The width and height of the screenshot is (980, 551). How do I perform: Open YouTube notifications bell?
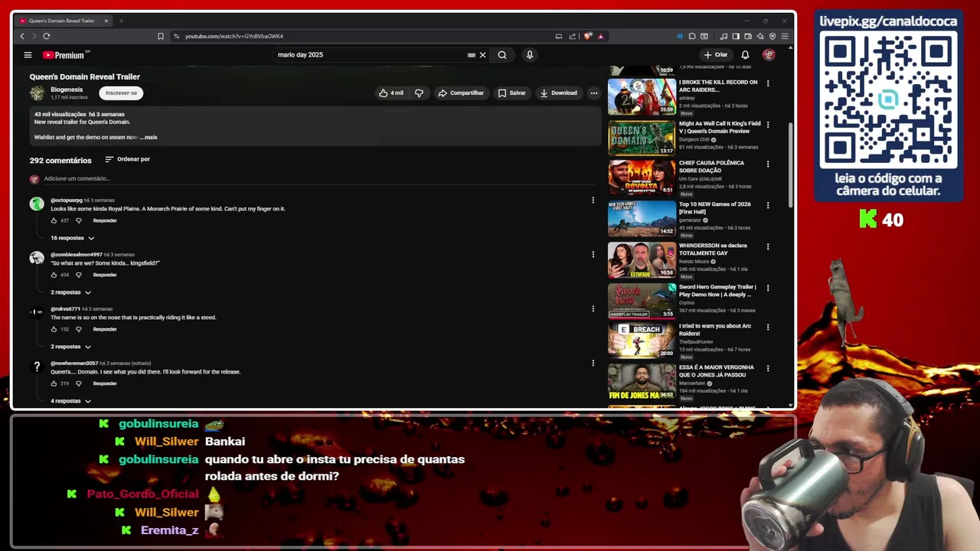[745, 55]
